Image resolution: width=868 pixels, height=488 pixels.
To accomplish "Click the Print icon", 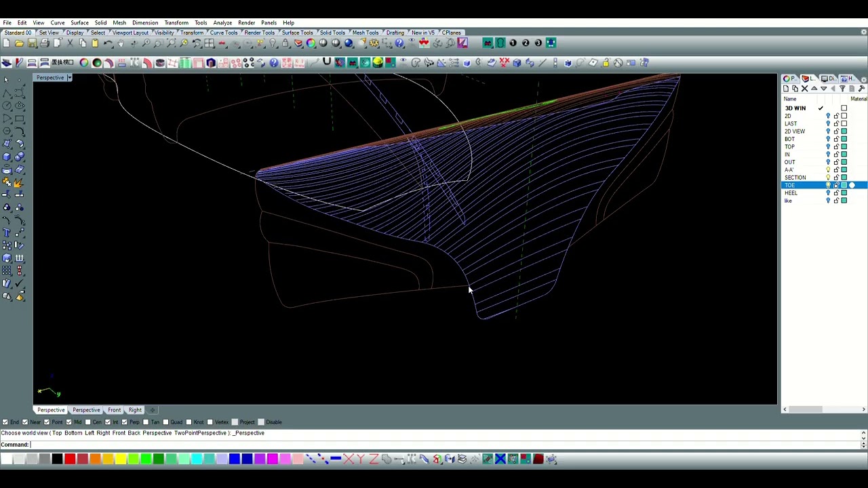I will [x=45, y=43].
